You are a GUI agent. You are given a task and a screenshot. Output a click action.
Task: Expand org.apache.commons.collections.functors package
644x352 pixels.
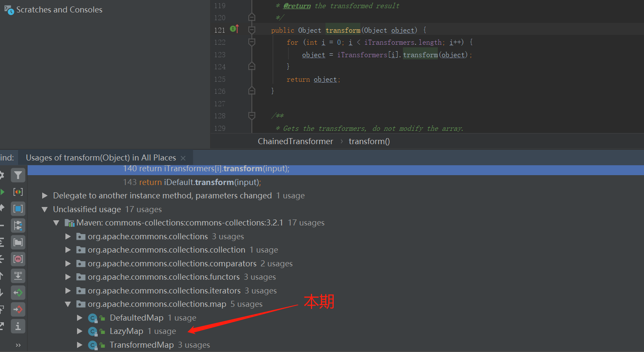pyautogui.click(x=68, y=277)
